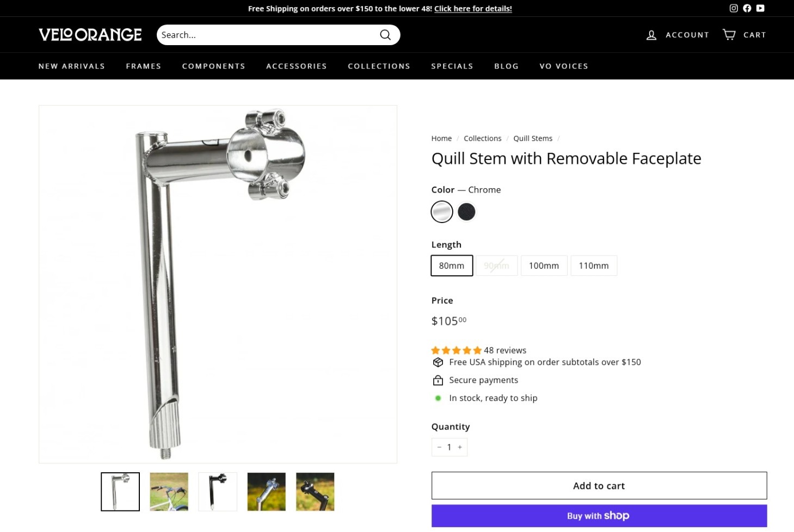Image resolution: width=794 pixels, height=532 pixels.
Task: Open the Facebook social icon
Action: point(747,8)
